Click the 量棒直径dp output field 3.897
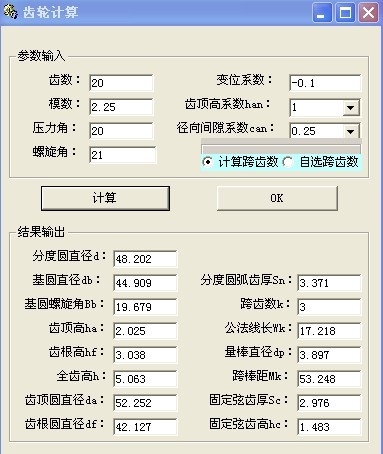The height and width of the screenshot is (454, 383). point(329,355)
